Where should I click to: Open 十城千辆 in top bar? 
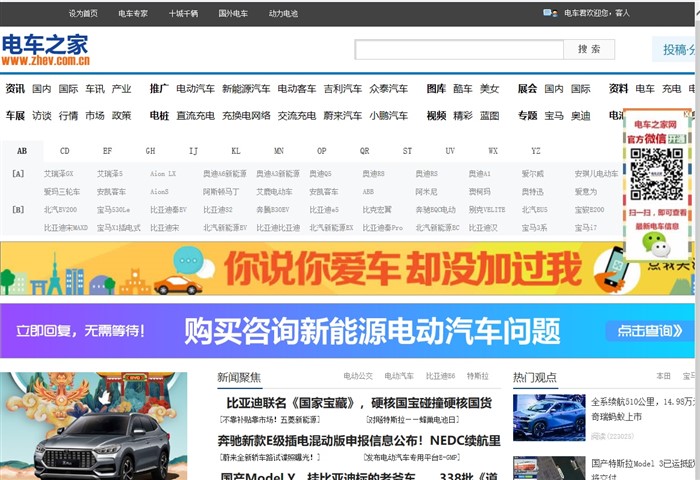pos(183,13)
